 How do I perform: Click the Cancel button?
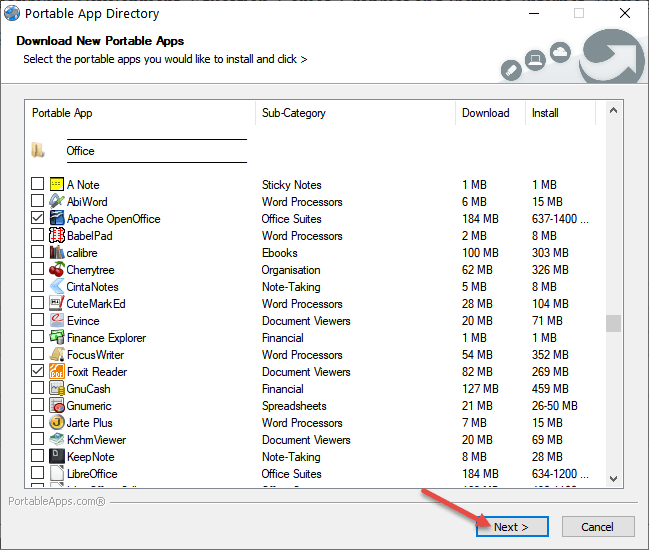[x=598, y=526]
